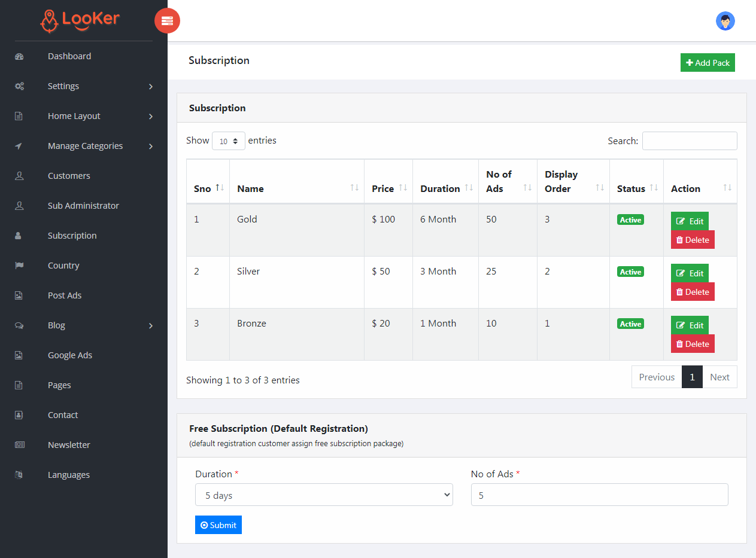The height and width of the screenshot is (558, 756).
Task: Click the Customers person icon
Action: point(19,176)
